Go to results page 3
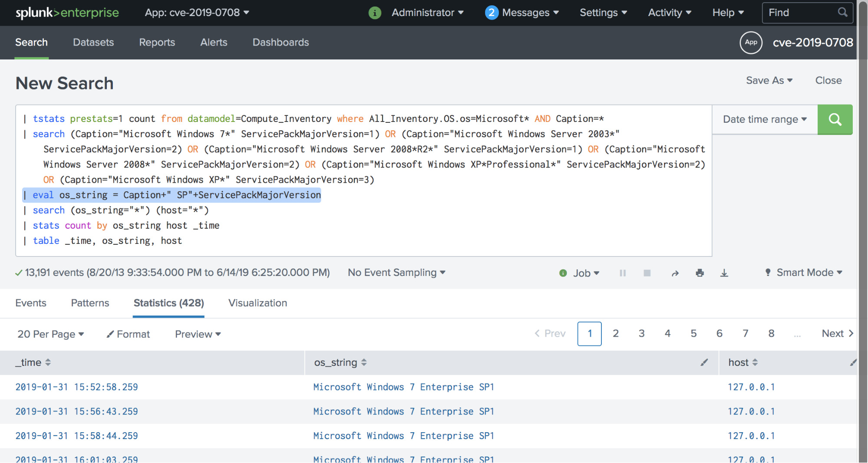This screenshot has height=463, width=868. coord(641,333)
